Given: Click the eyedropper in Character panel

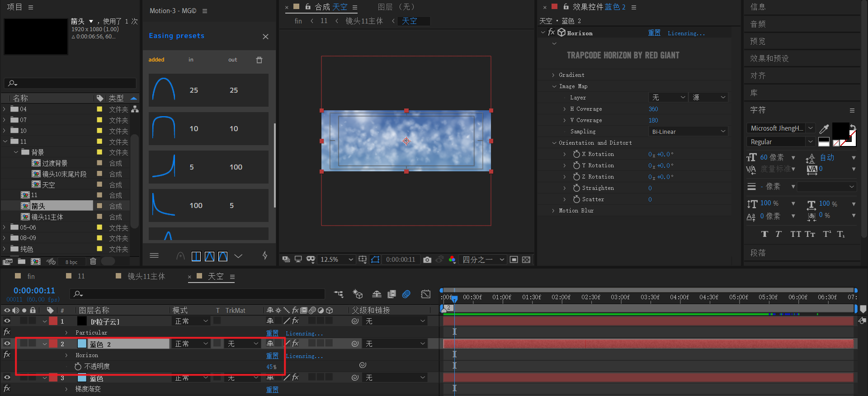Looking at the screenshot, I should click(x=824, y=129).
